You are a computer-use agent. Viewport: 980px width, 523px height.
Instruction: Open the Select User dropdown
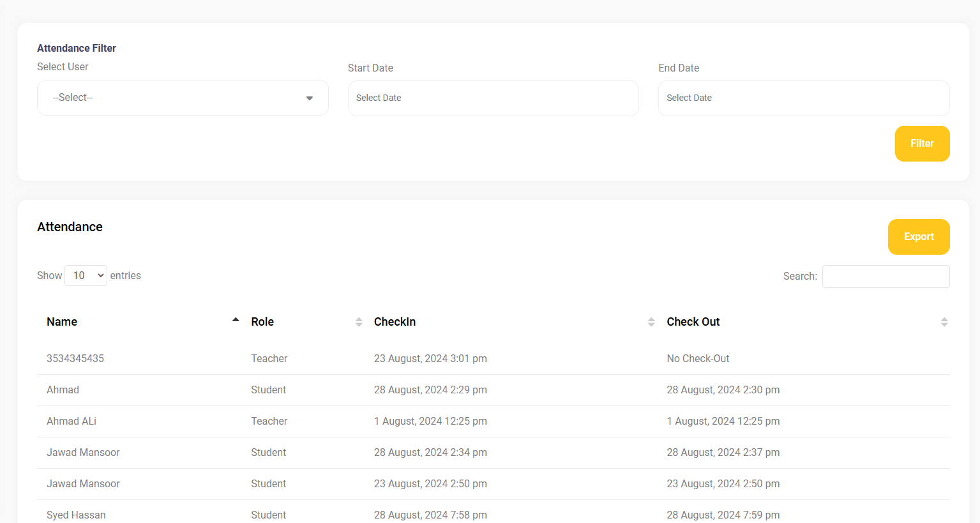[183, 98]
